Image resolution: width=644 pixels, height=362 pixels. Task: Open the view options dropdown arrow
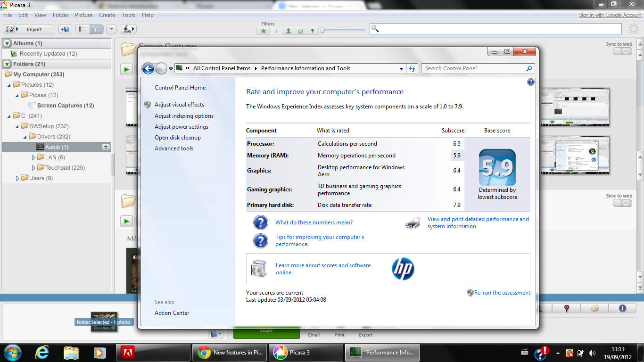[x=111, y=29]
